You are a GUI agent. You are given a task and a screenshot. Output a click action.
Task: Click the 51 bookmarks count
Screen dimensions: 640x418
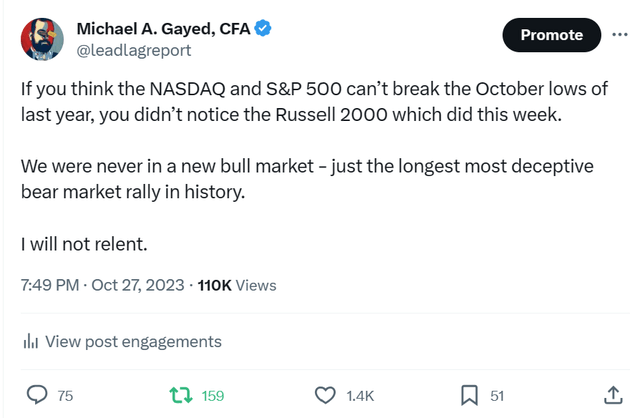497,396
